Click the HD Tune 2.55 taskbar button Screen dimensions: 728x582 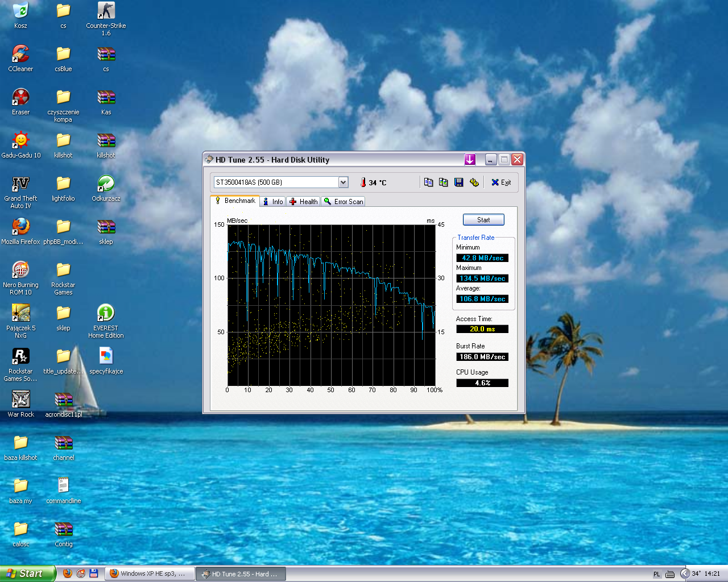(x=241, y=574)
